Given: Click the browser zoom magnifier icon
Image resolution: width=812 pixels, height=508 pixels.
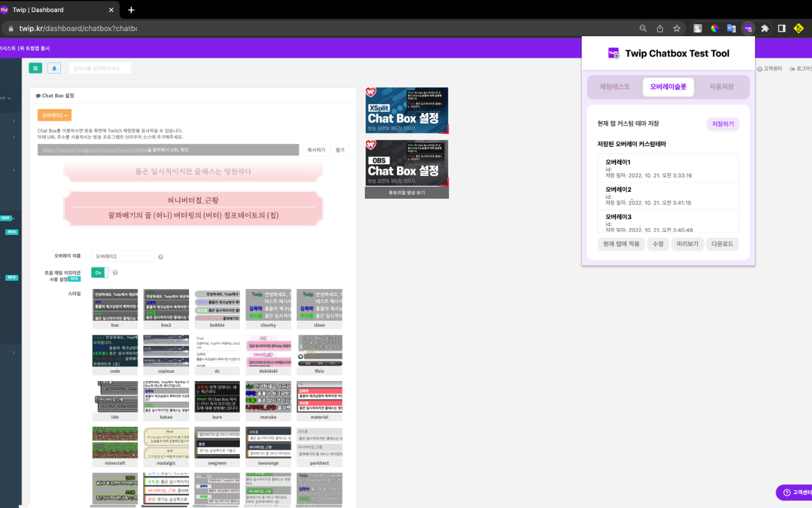Looking at the screenshot, I should point(643,29).
